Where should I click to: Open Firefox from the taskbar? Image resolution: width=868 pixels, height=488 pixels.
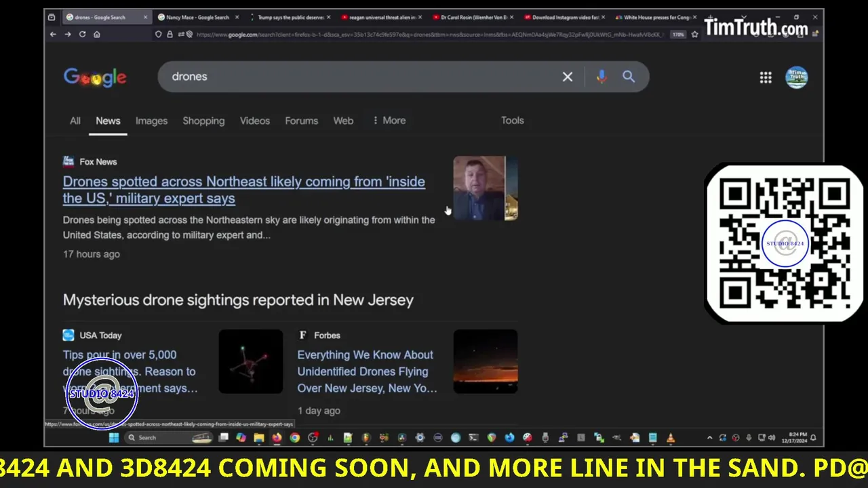(x=277, y=438)
